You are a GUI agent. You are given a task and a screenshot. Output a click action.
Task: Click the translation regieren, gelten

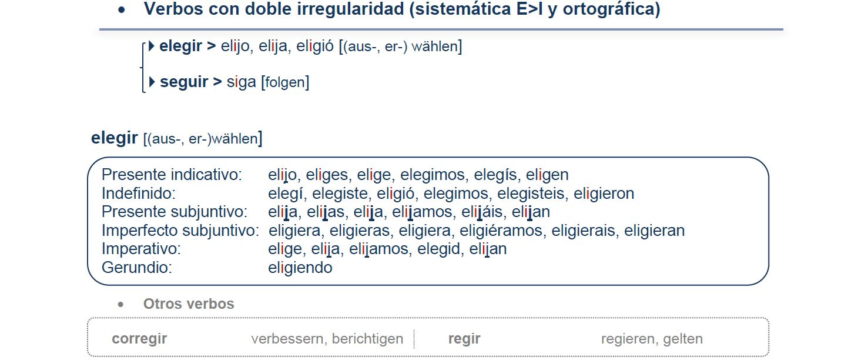[x=652, y=339]
